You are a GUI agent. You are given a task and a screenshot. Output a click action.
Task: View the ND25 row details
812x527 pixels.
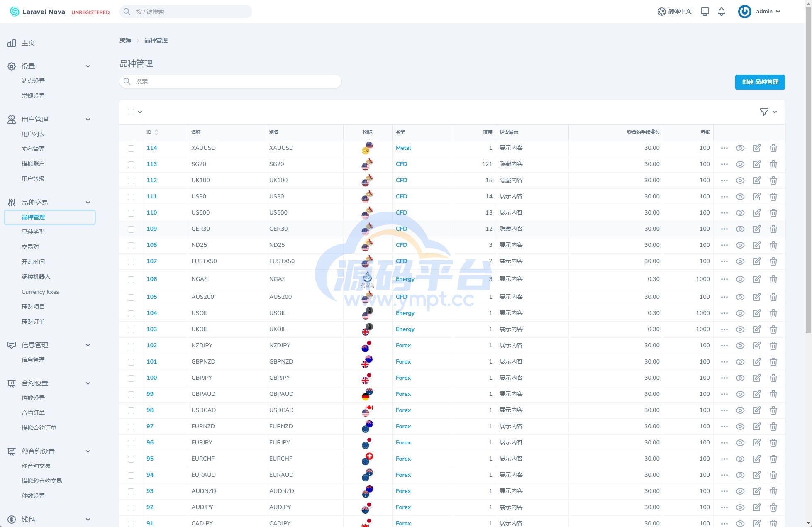point(740,245)
